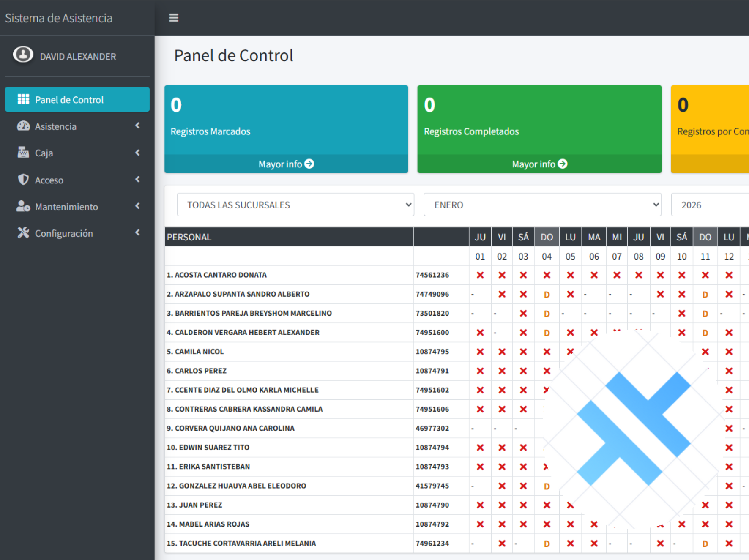
Task: Click Mayor info on Registros Completados card
Action: [539, 164]
